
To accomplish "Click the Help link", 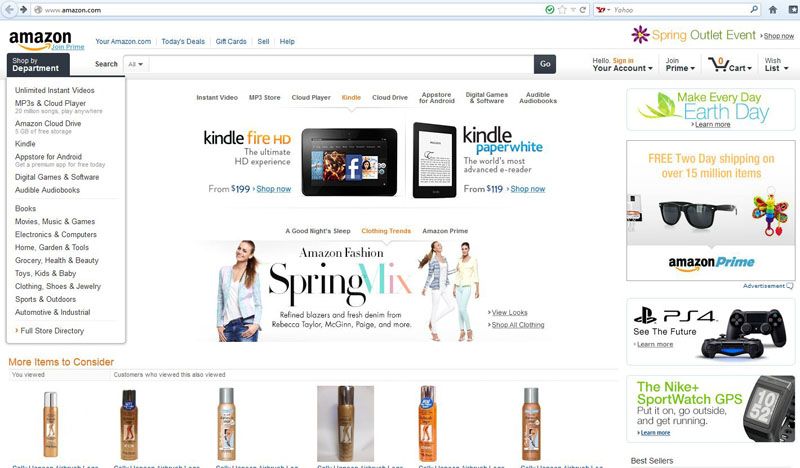I will coord(287,41).
